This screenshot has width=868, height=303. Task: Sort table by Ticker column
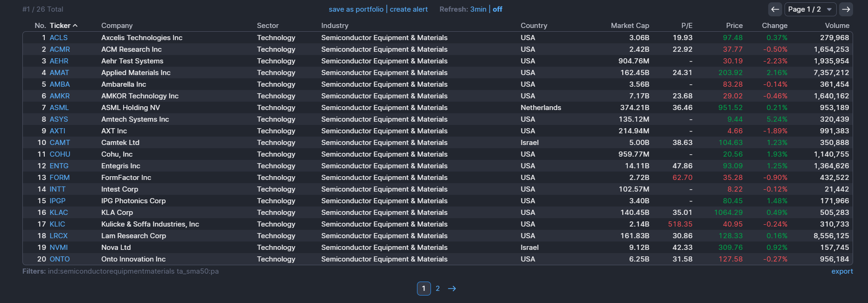click(60, 26)
